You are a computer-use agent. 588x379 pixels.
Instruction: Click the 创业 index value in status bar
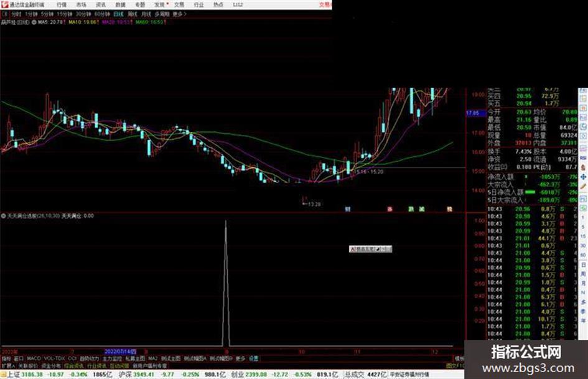tap(256, 375)
